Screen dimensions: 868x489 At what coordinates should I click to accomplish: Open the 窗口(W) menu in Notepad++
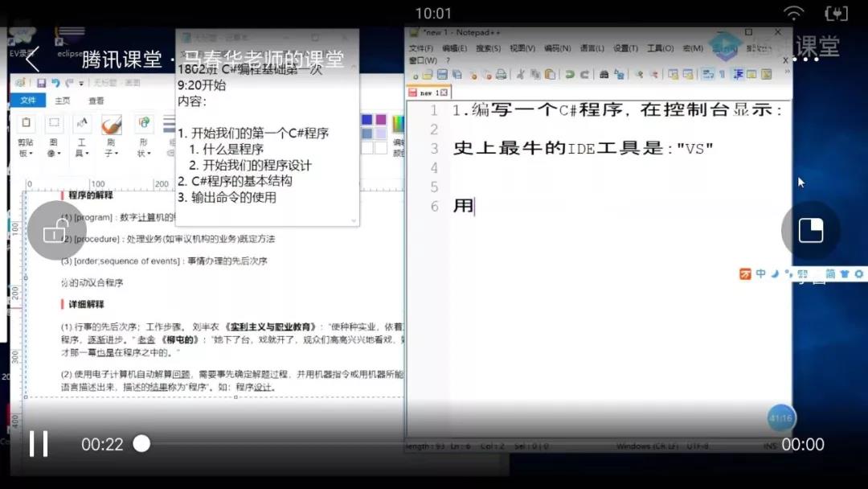424,60
